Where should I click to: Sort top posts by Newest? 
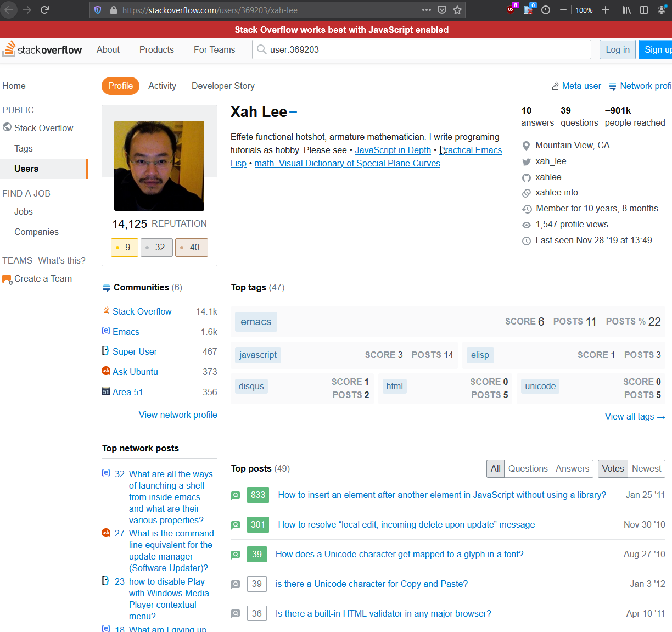tap(646, 468)
